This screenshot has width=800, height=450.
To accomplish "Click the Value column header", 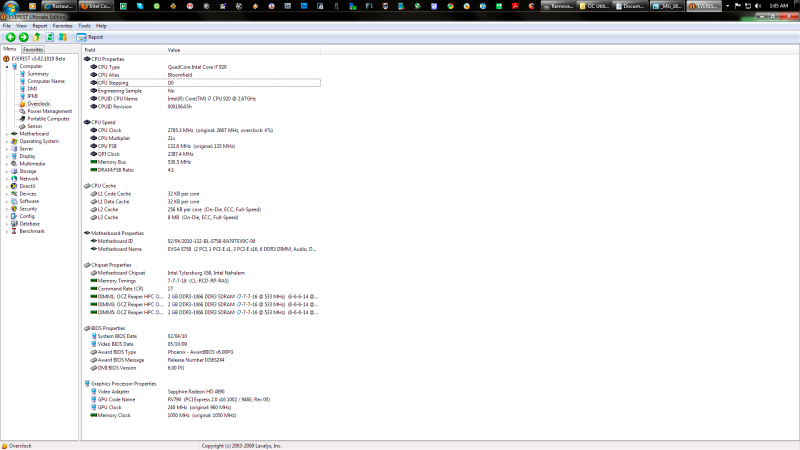I will tap(243, 50).
